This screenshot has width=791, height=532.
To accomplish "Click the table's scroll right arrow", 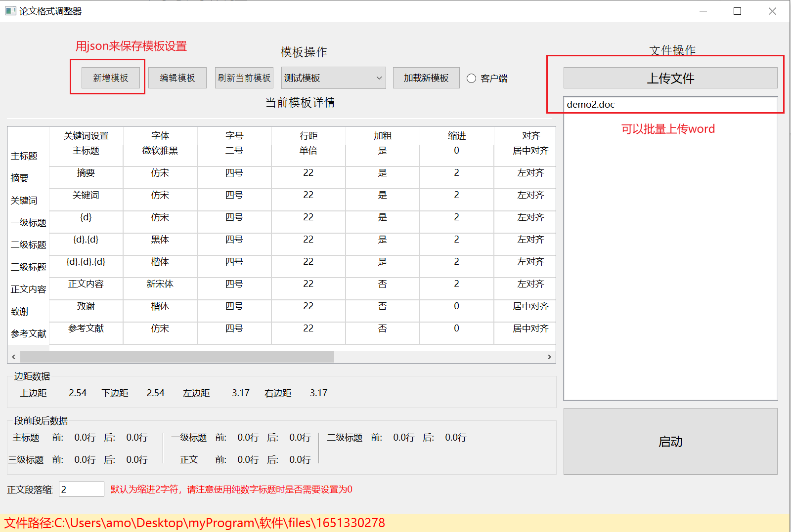I will 549,357.
